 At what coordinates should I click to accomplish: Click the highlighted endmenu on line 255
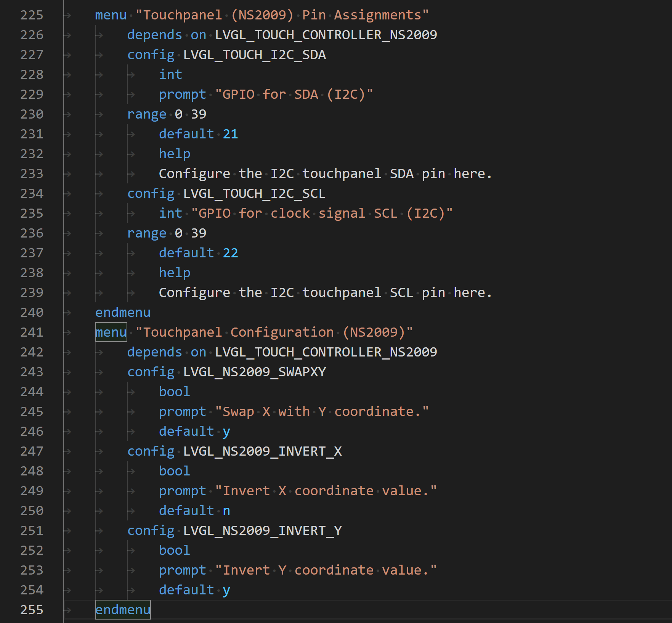tap(122, 610)
